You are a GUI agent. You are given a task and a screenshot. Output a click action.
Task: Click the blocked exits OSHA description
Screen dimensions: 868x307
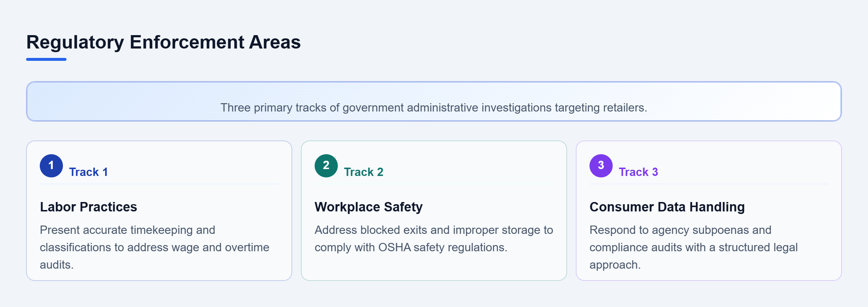click(x=434, y=239)
